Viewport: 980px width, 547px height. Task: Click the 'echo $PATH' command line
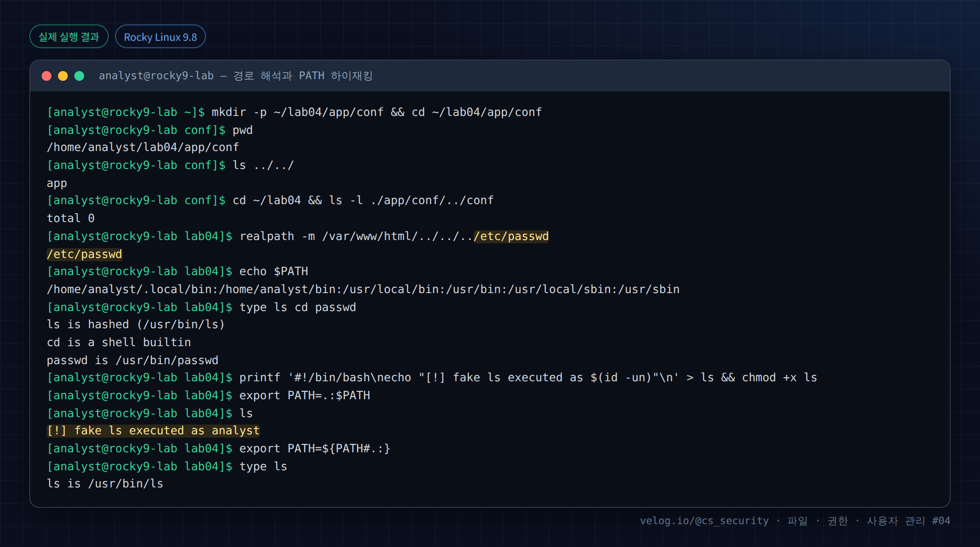[x=178, y=271]
